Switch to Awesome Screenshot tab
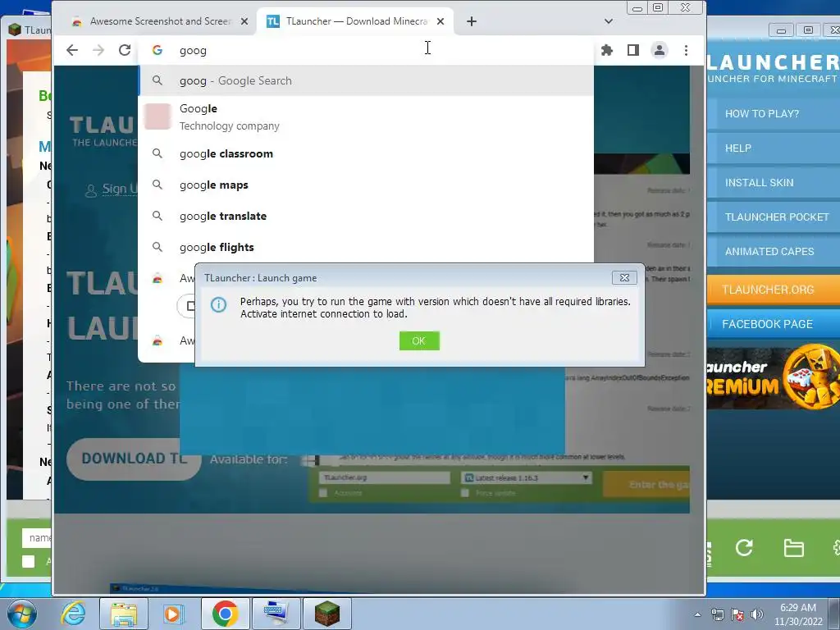 [x=160, y=21]
